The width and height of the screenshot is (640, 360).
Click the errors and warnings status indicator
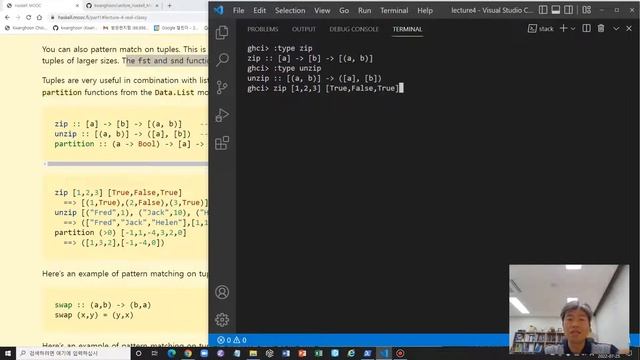(x=231, y=340)
